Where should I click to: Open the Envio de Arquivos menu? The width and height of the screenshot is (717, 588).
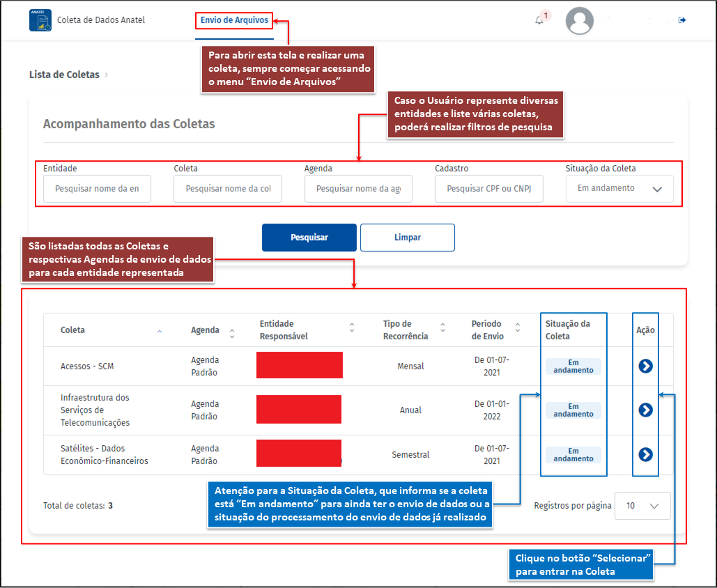tap(234, 20)
